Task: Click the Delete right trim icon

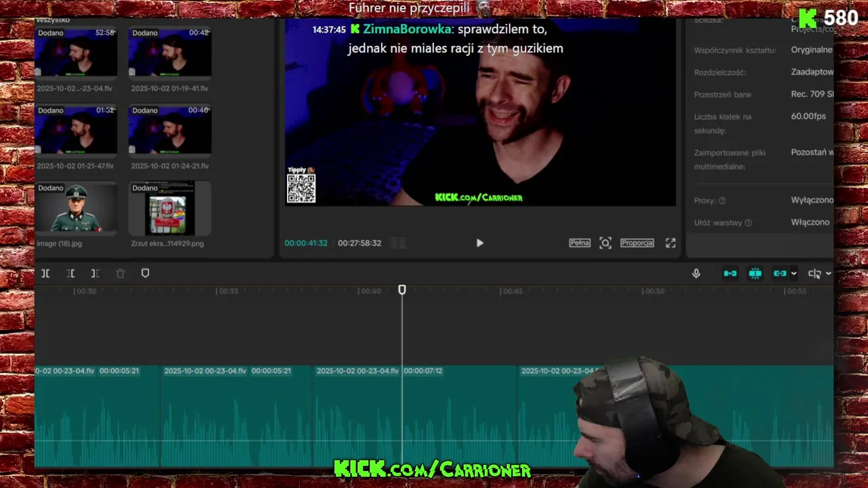Action: (95, 273)
